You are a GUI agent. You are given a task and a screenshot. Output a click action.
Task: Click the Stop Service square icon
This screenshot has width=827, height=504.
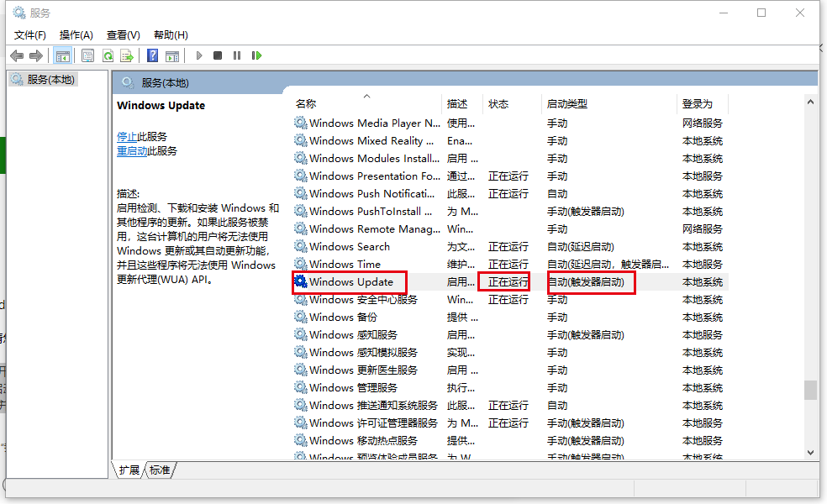coord(218,55)
